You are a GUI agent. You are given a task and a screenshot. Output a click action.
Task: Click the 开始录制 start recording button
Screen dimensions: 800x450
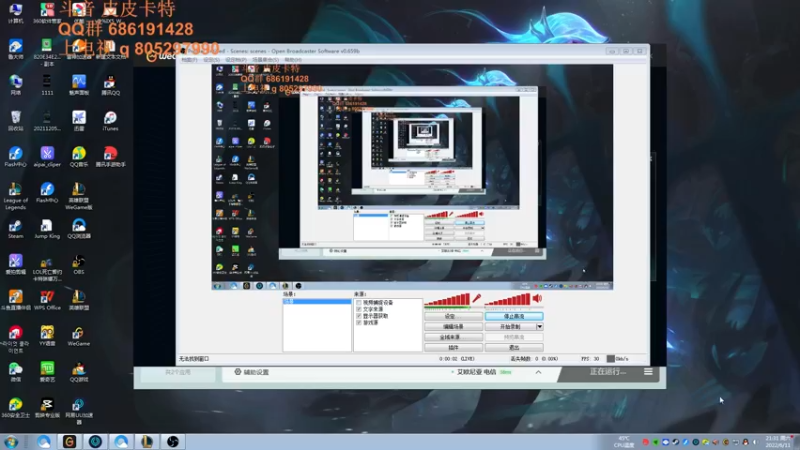[x=510, y=327]
